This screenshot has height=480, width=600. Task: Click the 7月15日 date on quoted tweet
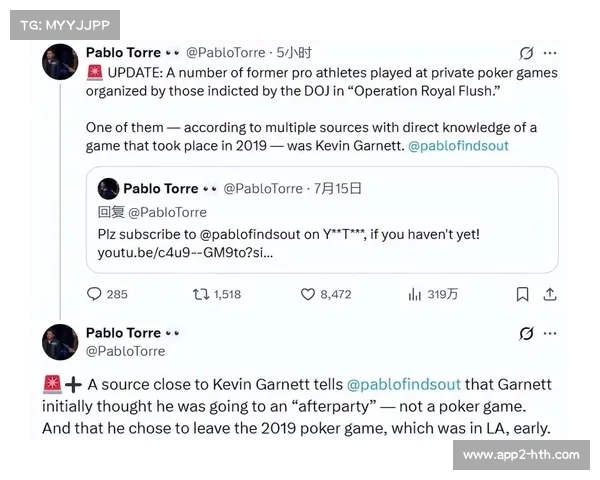(x=336, y=188)
